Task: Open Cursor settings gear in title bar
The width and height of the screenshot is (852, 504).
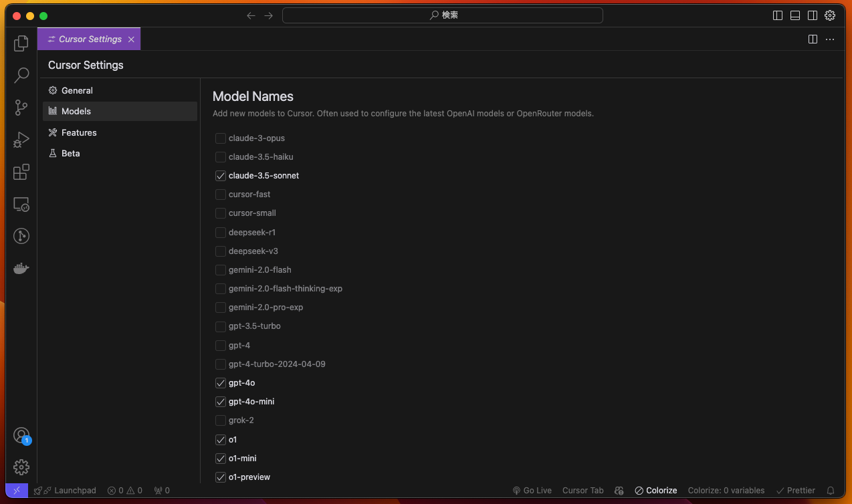Action: tap(830, 15)
